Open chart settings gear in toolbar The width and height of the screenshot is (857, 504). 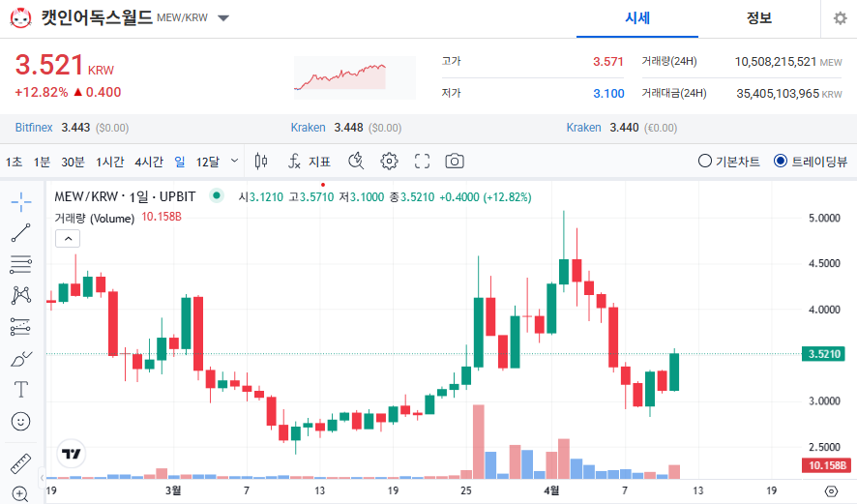pyautogui.click(x=389, y=162)
